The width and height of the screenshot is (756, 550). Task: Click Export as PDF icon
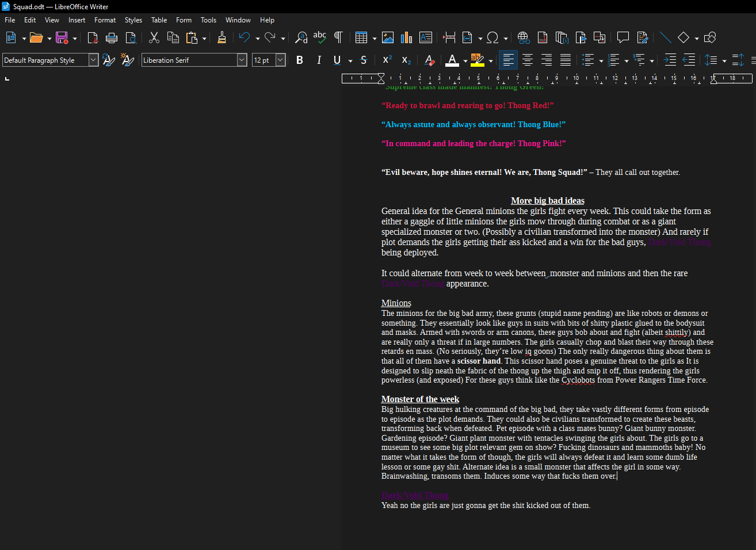tap(93, 38)
